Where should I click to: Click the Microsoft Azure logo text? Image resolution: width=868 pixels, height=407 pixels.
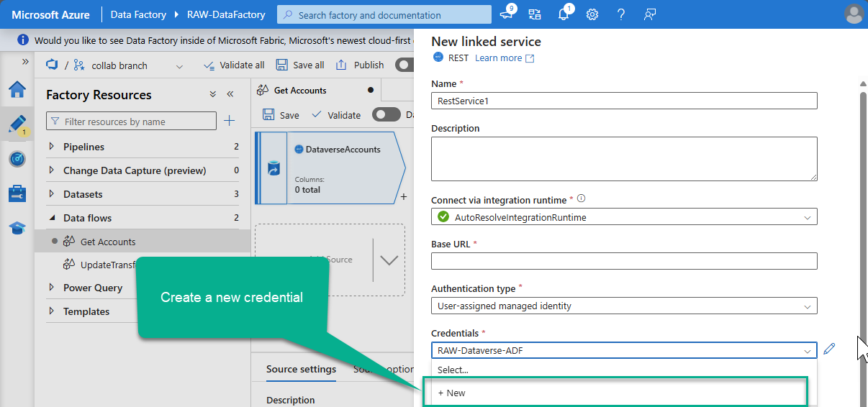[50, 14]
